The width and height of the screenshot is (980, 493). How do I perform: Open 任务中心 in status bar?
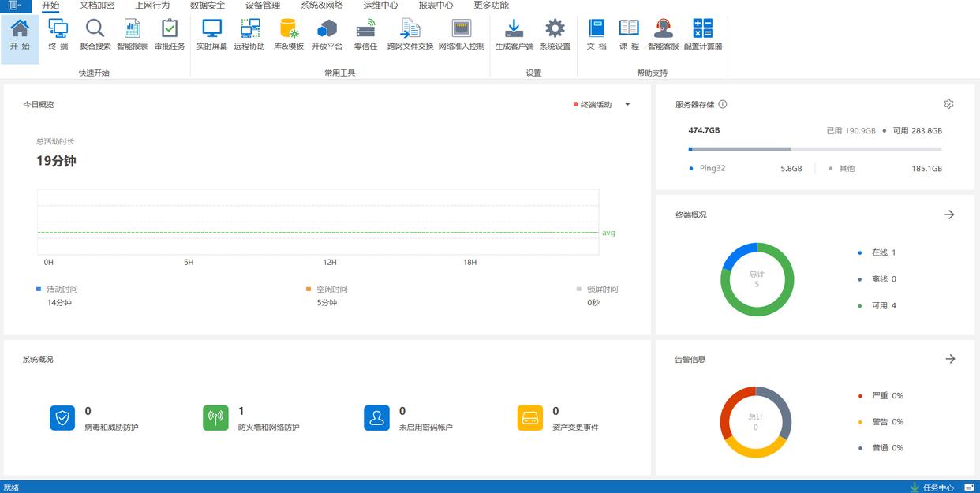932,487
